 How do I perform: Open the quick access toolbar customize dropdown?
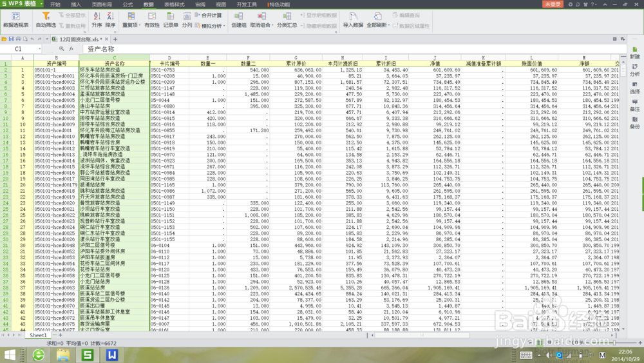(47, 39)
